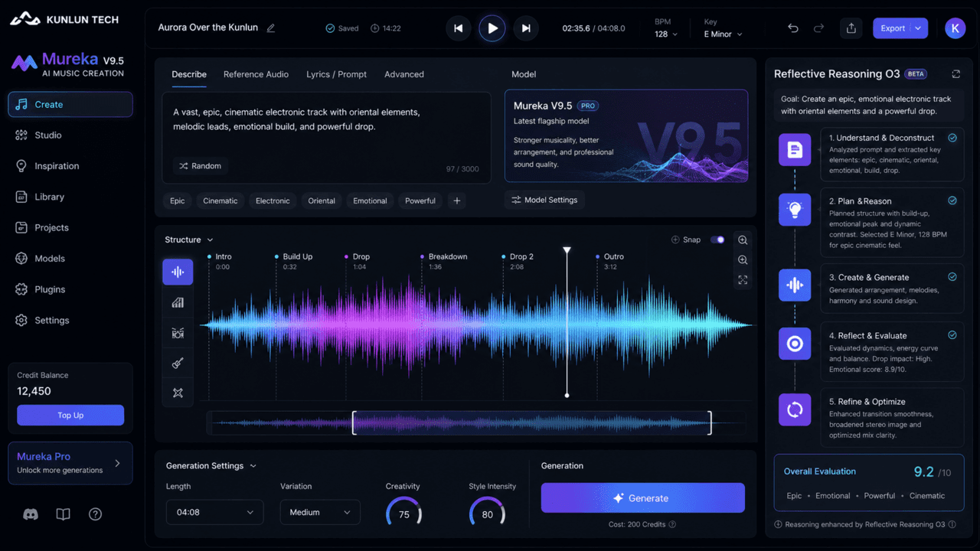980x551 pixels.
Task: Select the sparkle effects tool
Action: click(x=178, y=393)
